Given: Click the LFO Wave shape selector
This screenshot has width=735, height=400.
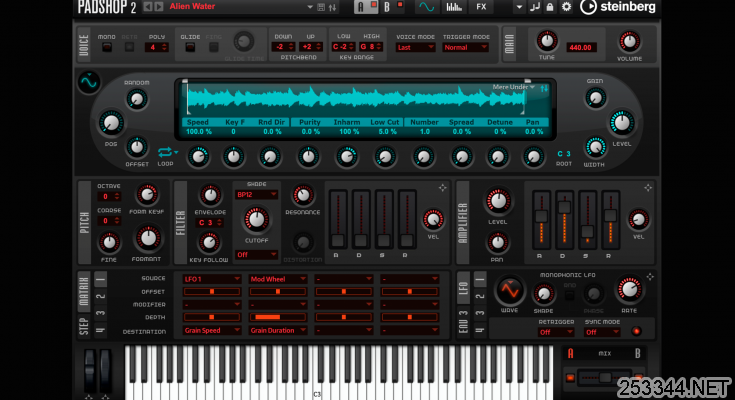Looking at the screenshot, I should pos(510,290).
